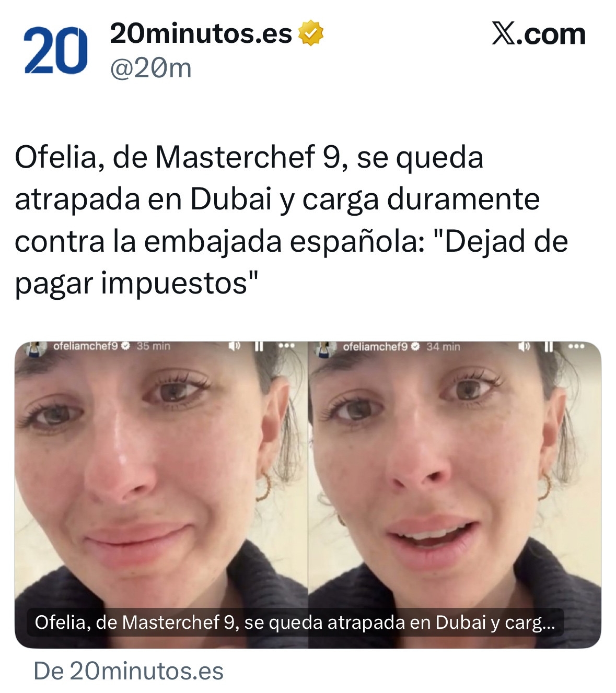Viewport: 616px width, 693px height.
Task: Click the card caption overlay about Masterchef 9
Action: point(295,622)
